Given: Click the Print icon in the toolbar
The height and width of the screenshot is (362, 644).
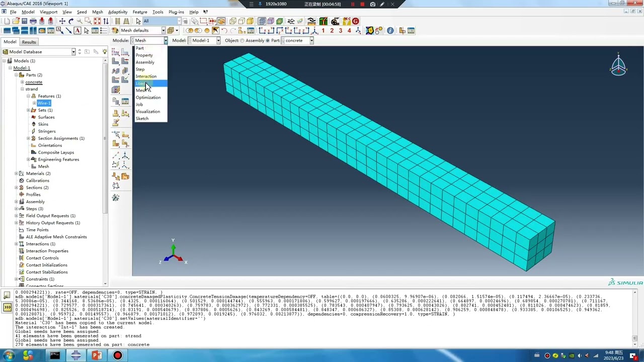Looking at the screenshot, I should click(33, 21).
